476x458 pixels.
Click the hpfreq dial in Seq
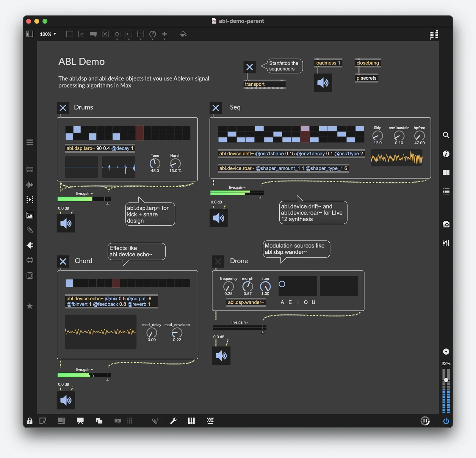(x=419, y=136)
